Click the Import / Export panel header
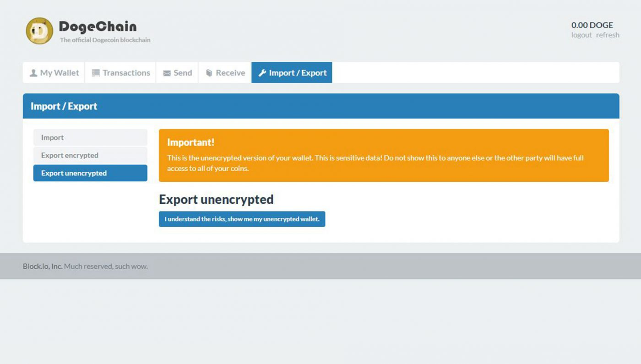The image size is (641, 364). coord(321,106)
